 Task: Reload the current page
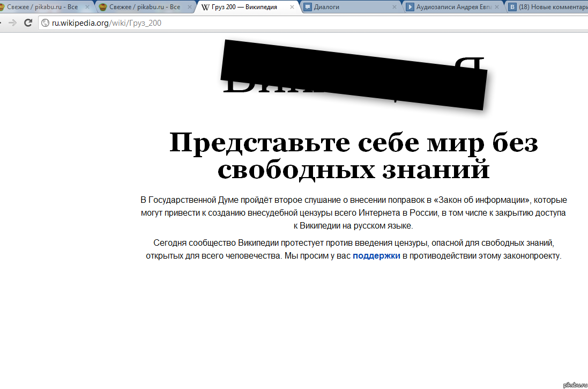click(28, 23)
